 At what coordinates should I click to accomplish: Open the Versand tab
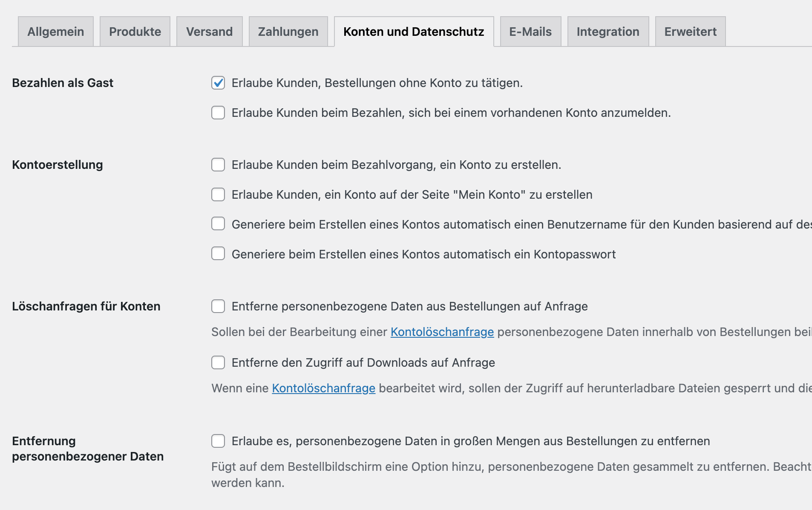(209, 32)
